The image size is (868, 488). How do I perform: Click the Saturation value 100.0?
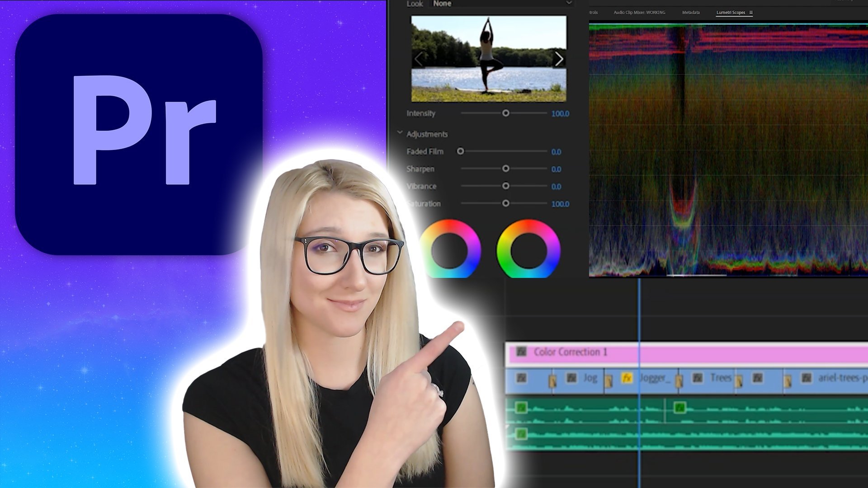click(x=560, y=204)
